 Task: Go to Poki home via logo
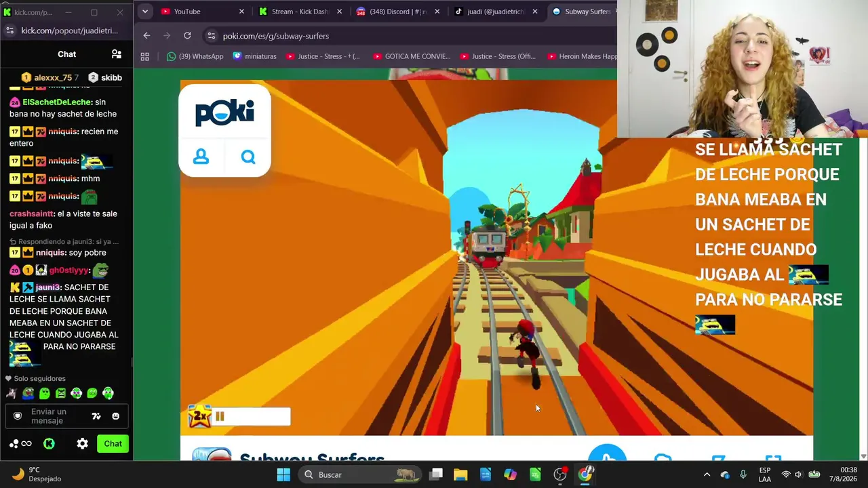[x=224, y=113]
